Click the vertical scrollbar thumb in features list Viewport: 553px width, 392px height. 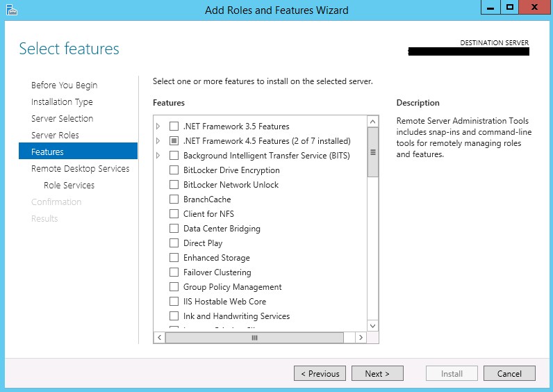[x=373, y=152]
